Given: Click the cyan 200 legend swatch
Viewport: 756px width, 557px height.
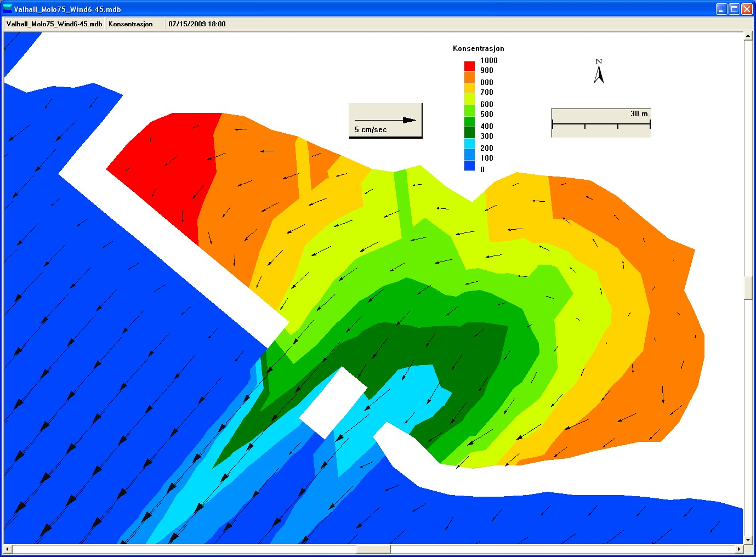Looking at the screenshot, I should pos(469,144).
